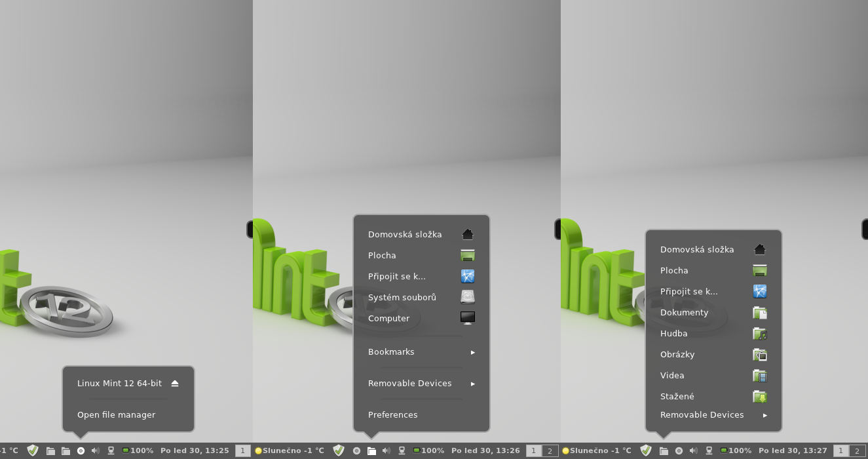Click the battery icon in the 13:27 panel
The height and width of the screenshot is (459, 868).
tap(724, 450)
